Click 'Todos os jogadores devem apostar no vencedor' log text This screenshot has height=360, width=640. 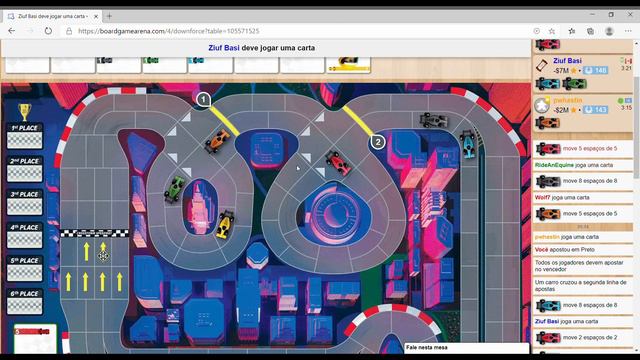[579, 266]
